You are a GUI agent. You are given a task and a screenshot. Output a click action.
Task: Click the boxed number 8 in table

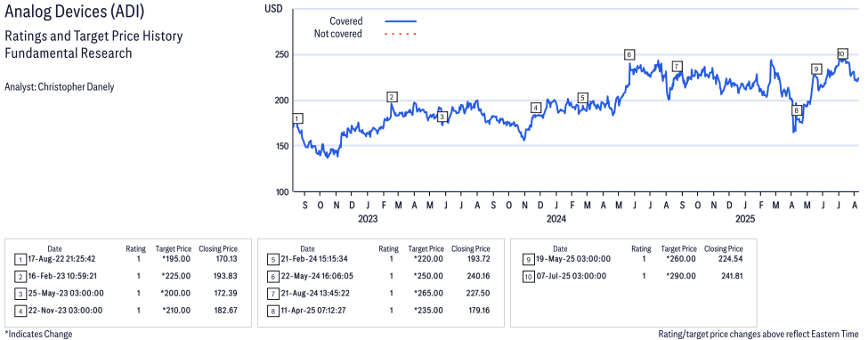(272, 311)
